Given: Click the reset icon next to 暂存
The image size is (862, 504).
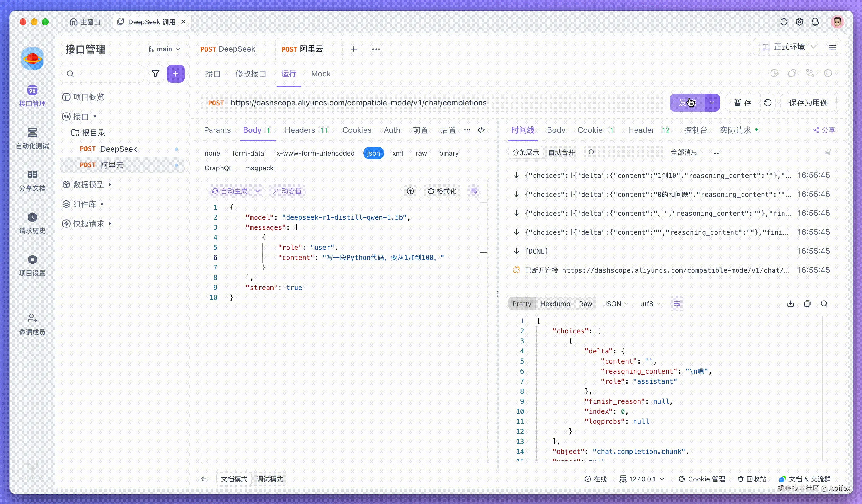Looking at the screenshot, I should click(x=767, y=103).
